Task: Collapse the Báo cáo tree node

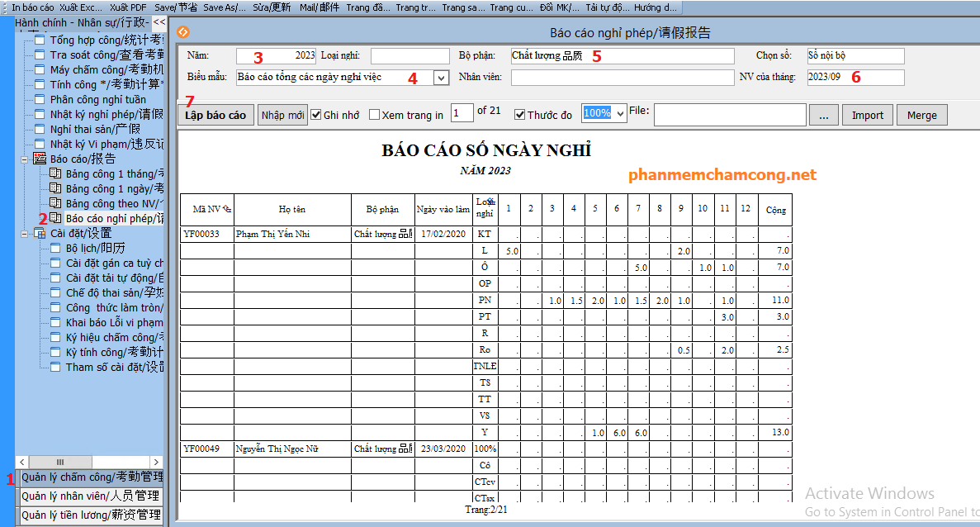Action: (x=25, y=159)
